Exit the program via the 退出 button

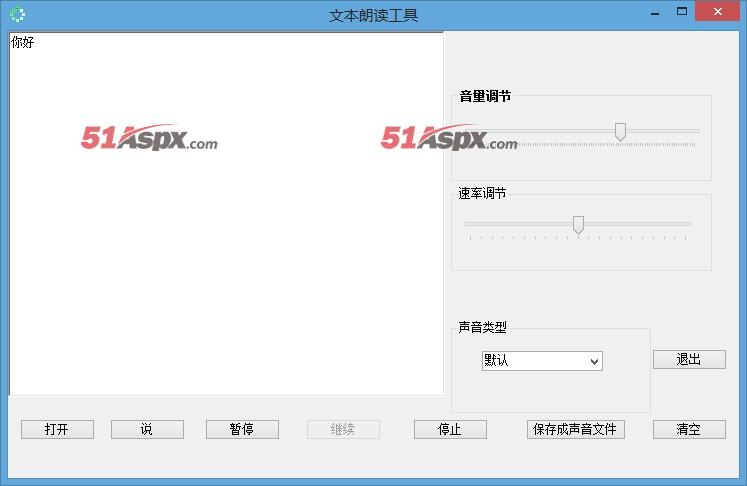[689, 359]
